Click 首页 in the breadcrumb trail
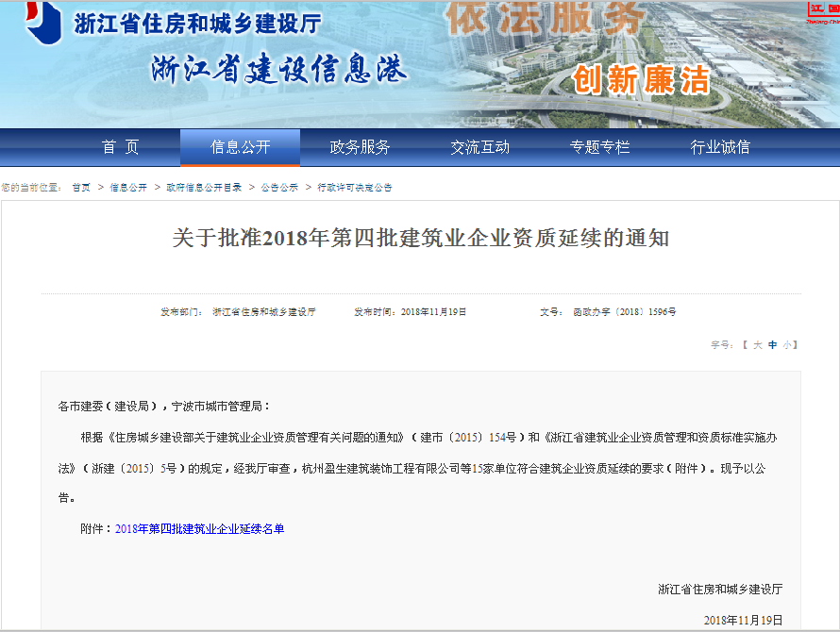This screenshot has width=840, height=632. 81,188
